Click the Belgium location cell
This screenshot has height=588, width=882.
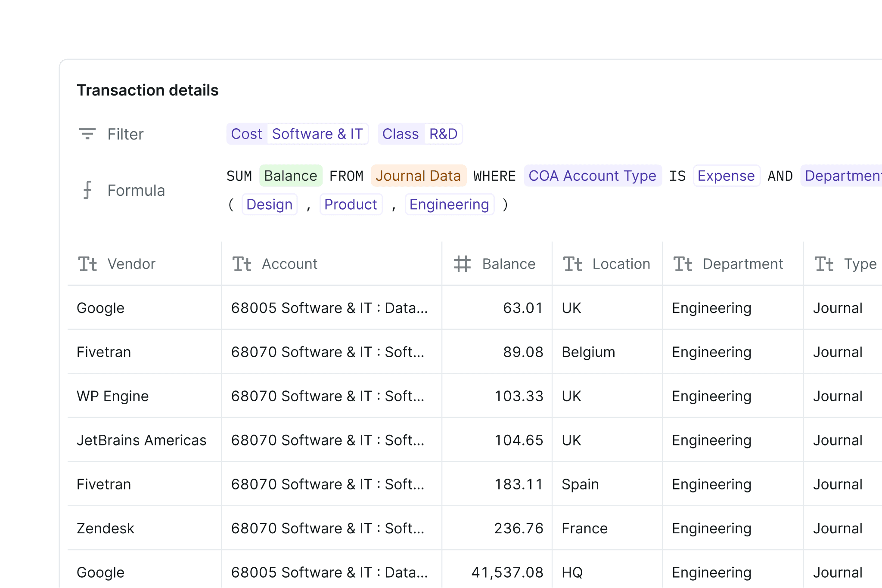tap(607, 352)
